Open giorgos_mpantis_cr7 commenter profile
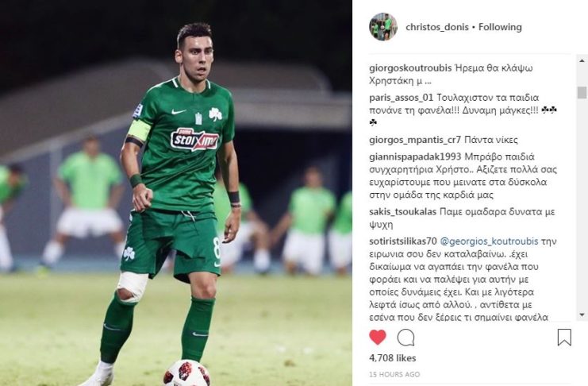 [415, 140]
